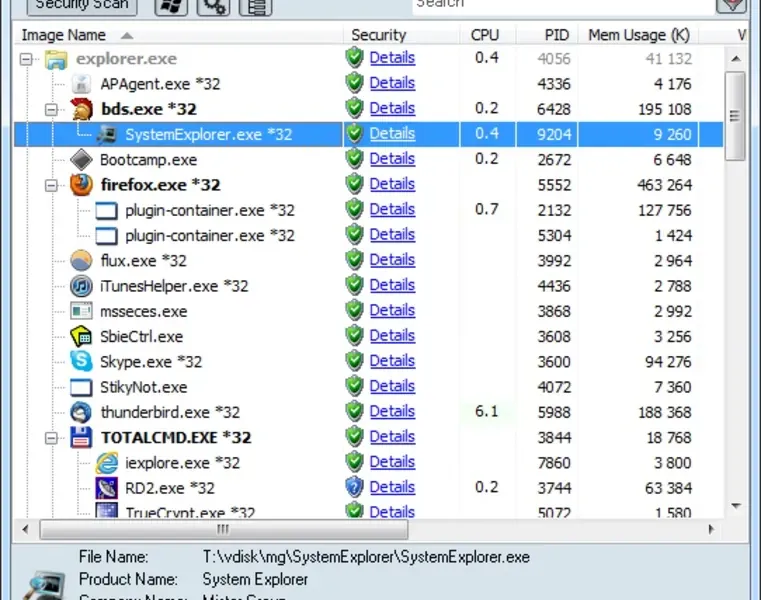761x600 pixels.
Task: Click the list view toolbar icon
Action: click(255, 6)
